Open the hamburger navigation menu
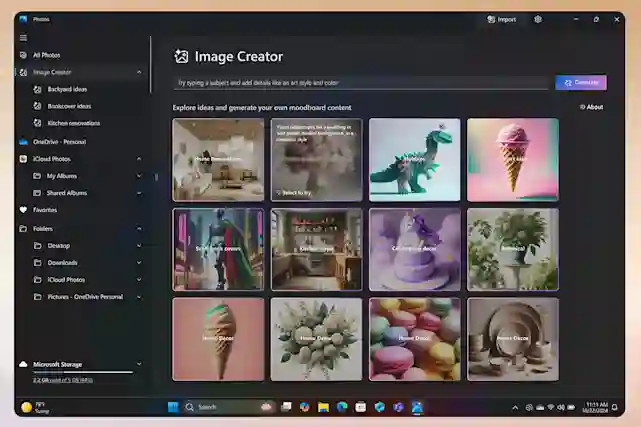Screen dimensions: 641x427 coord(23,38)
